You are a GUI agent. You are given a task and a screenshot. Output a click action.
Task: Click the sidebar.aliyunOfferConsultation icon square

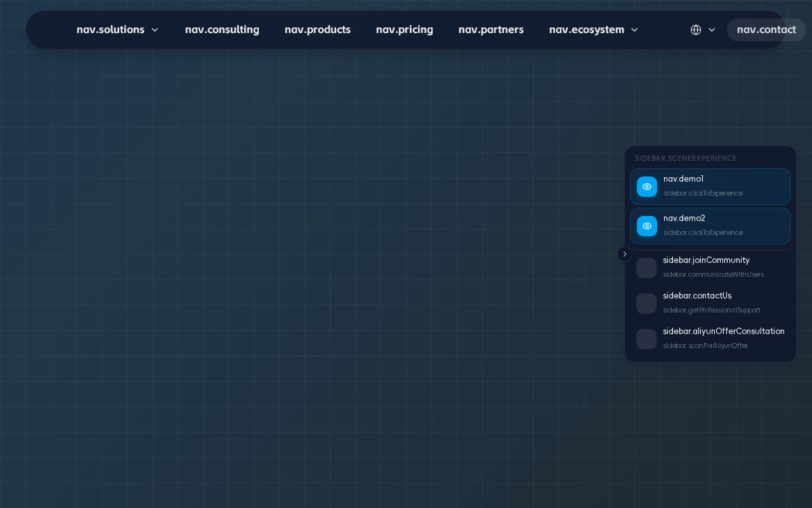646,339
